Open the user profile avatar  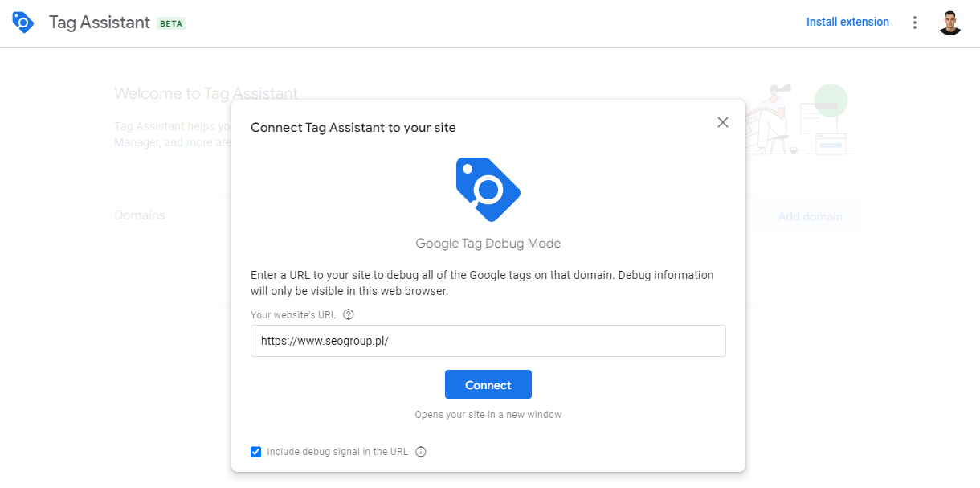[950, 23]
